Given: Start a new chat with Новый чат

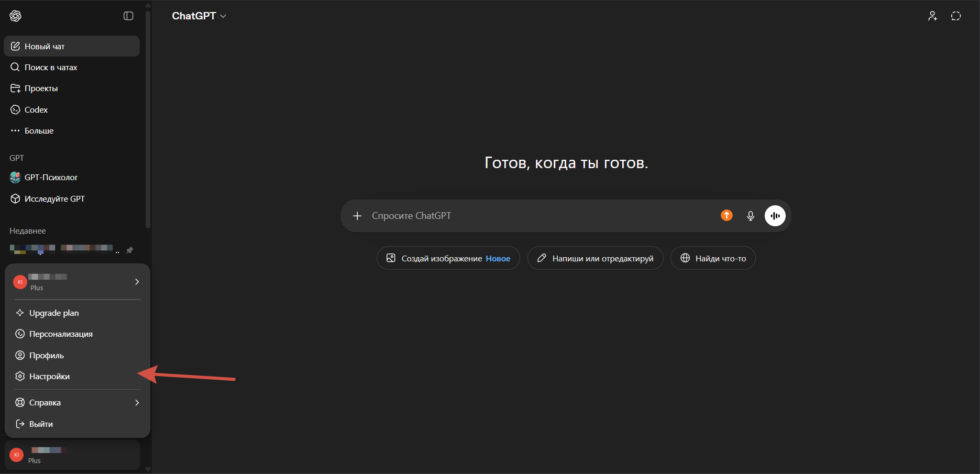Looking at the screenshot, I should (72, 46).
